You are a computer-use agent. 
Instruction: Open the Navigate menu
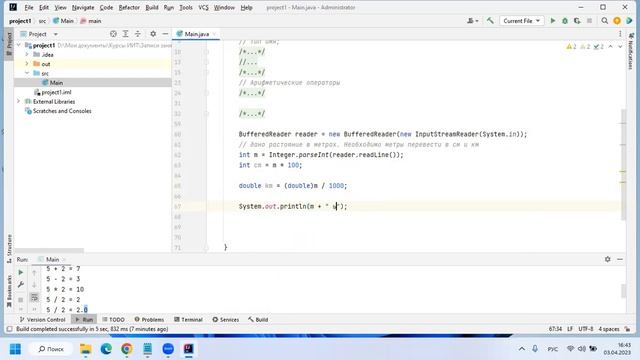pyautogui.click(x=83, y=7)
